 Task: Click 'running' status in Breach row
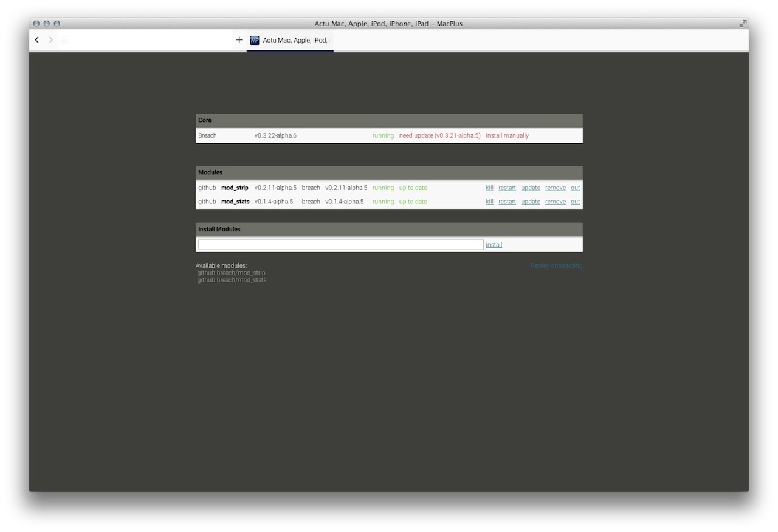(383, 136)
